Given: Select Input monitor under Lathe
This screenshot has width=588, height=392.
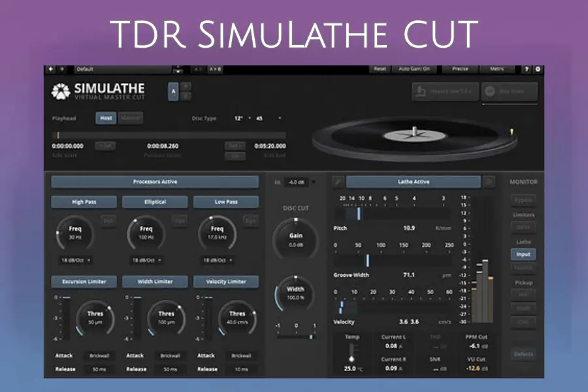Looking at the screenshot, I should [523, 254].
